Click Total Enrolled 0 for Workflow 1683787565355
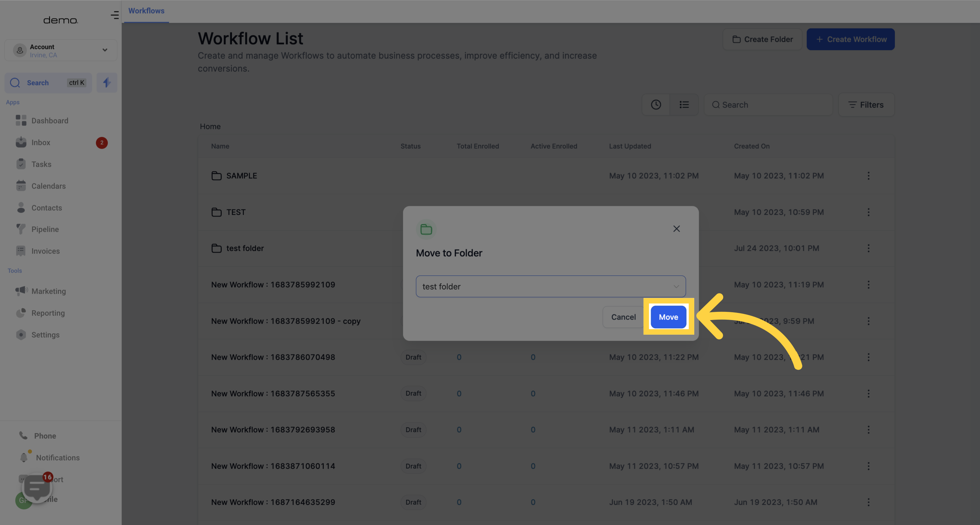Viewport: 980px width, 525px height. (x=459, y=394)
